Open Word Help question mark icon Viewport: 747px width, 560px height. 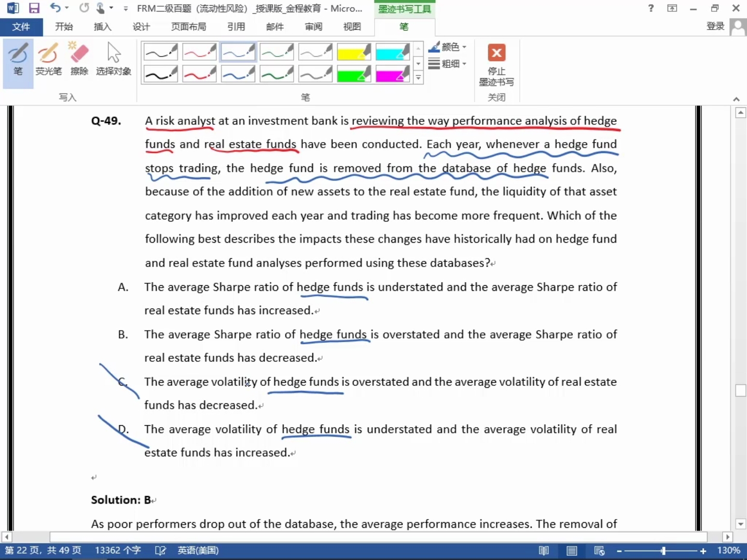click(651, 8)
